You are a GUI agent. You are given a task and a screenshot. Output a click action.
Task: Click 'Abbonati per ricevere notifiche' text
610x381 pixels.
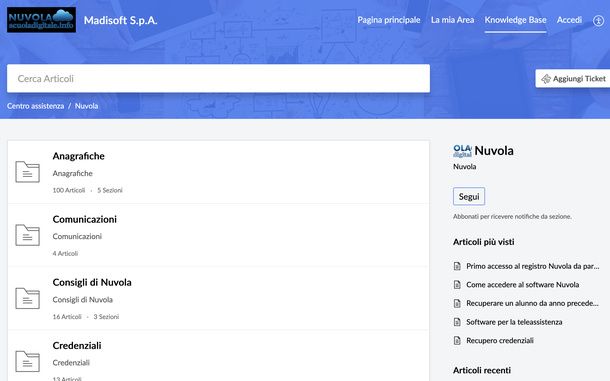(x=512, y=216)
